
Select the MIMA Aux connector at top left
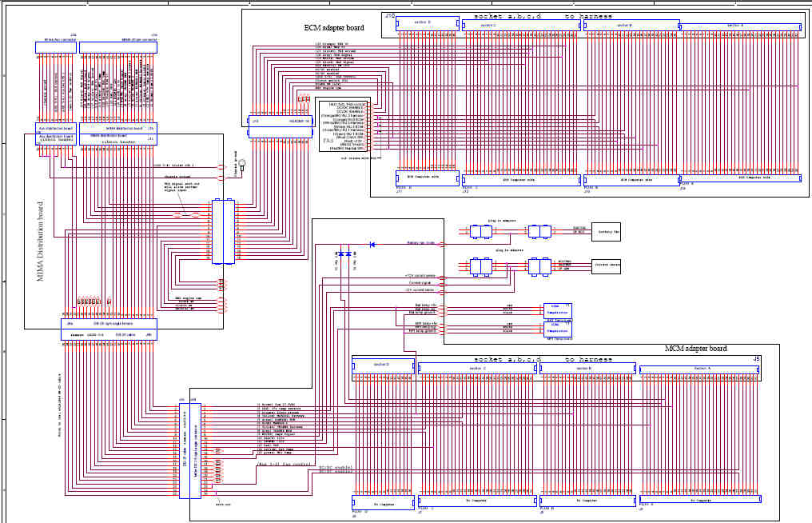[56, 48]
